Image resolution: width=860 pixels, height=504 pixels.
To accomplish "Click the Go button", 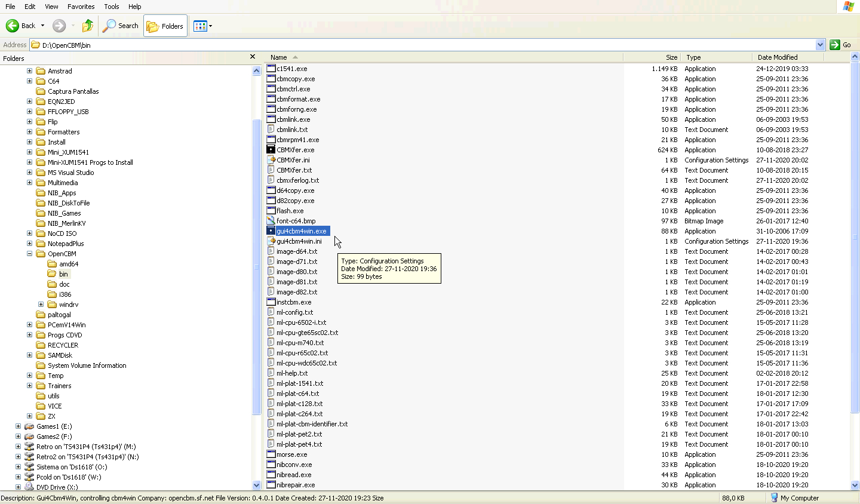I will click(x=841, y=45).
